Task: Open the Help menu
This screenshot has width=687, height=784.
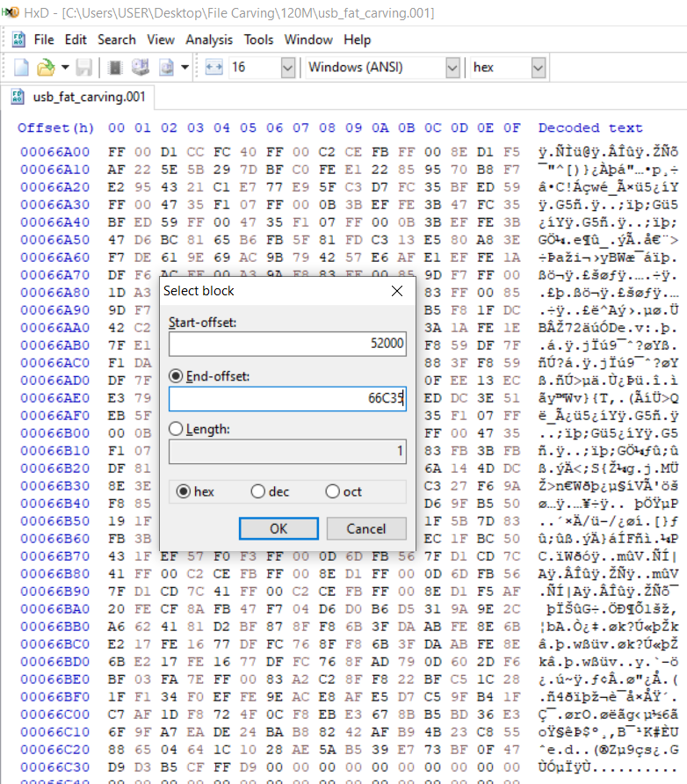Action: (357, 40)
